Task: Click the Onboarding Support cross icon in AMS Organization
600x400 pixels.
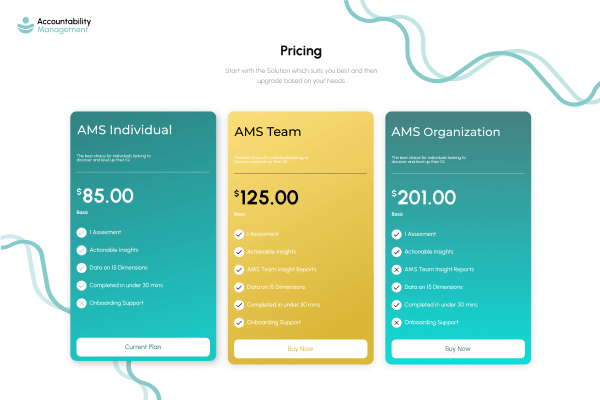Action: click(396, 322)
